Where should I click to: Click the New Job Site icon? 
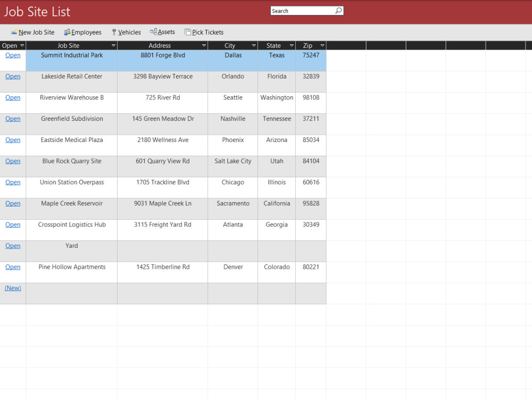coord(14,32)
